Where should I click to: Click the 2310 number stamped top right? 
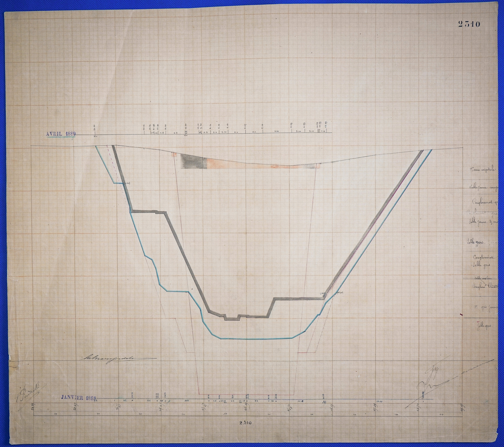[469, 24]
